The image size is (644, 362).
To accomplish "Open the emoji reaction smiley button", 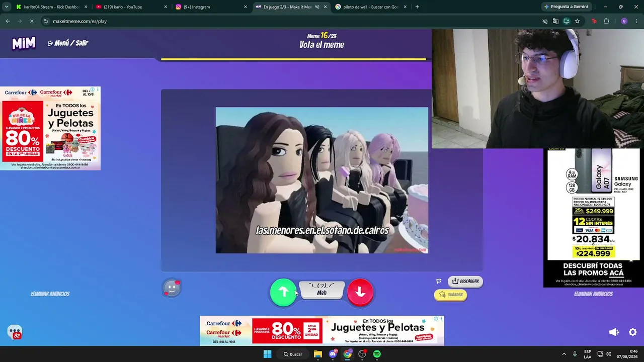I will click(172, 288).
